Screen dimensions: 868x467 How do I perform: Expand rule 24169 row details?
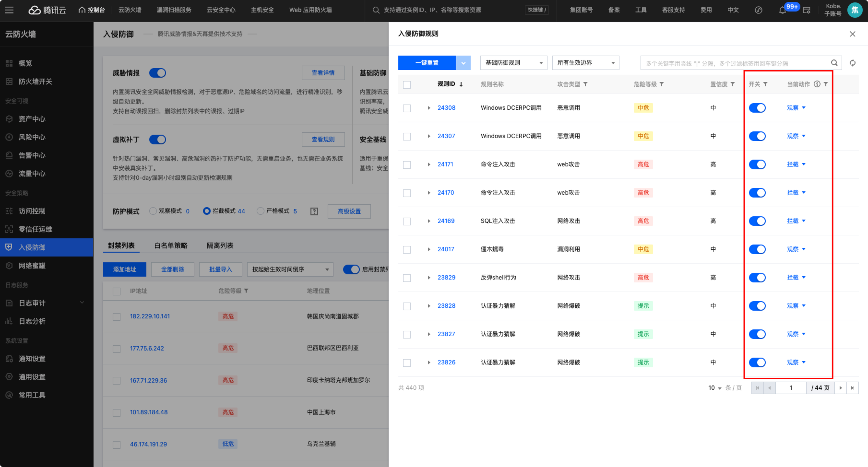pyautogui.click(x=429, y=221)
